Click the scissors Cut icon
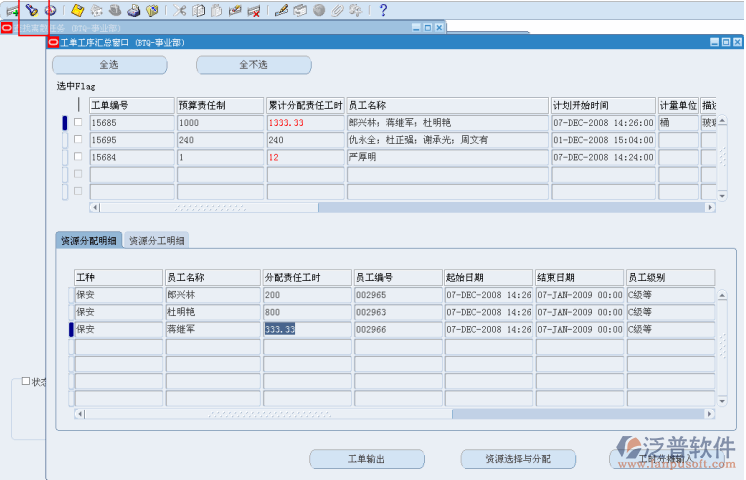Image resolution: width=746 pixels, height=480 pixels. 179,10
